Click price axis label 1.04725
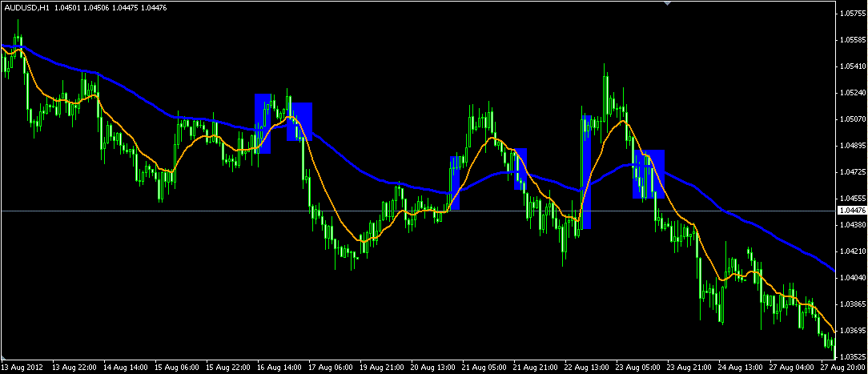The width and height of the screenshot is (868, 374). 853,172
